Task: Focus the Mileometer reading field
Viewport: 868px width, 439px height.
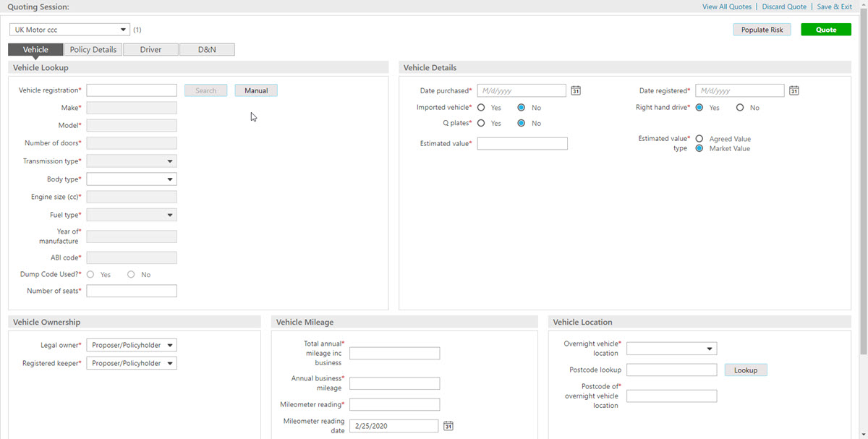Action: point(395,404)
